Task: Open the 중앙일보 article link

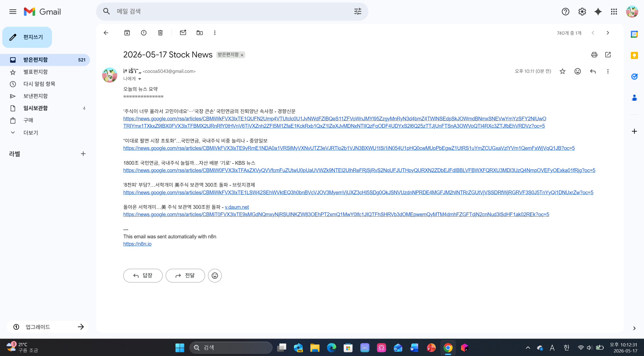Action: 349,148
